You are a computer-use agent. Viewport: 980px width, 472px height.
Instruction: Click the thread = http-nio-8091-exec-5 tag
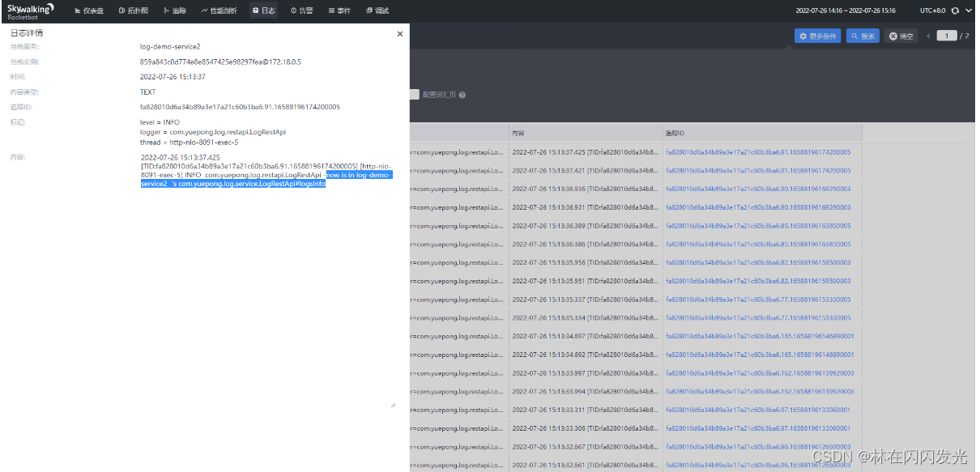(x=189, y=142)
